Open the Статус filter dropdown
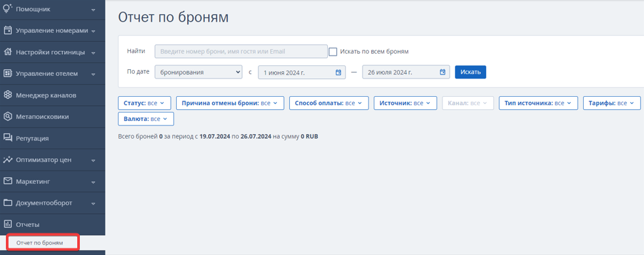The width and height of the screenshot is (644, 255). tap(144, 103)
